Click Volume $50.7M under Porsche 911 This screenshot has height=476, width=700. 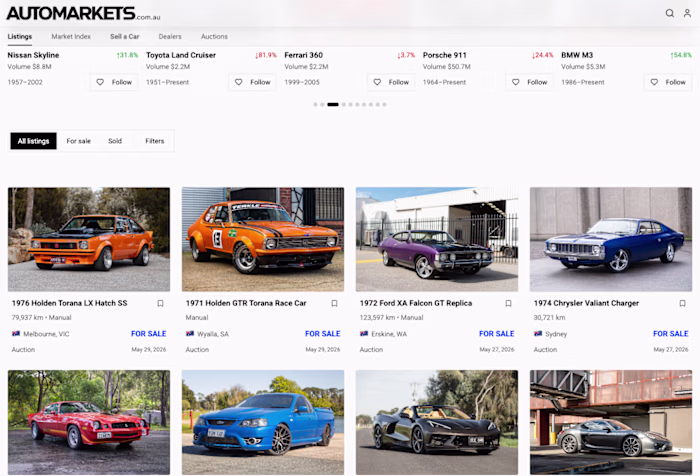(x=447, y=67)
